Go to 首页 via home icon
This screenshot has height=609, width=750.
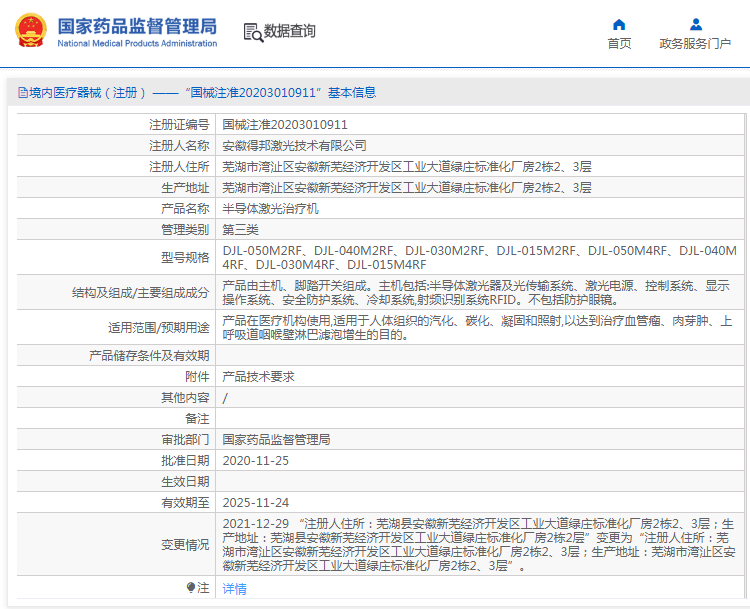click(619, 24)
